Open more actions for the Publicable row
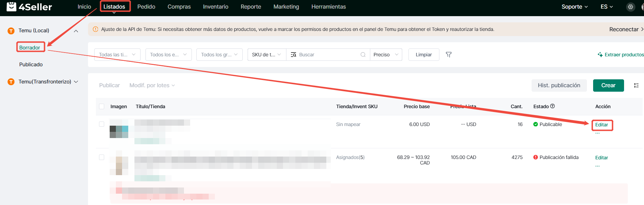The width and height of the screenshot is (644, 205). [598, 133]
